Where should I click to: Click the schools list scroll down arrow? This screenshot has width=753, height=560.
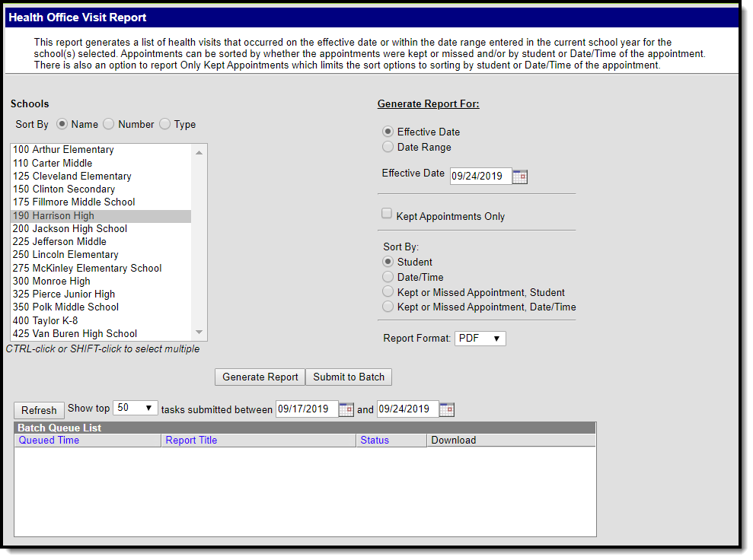click(x=199, y=332)
